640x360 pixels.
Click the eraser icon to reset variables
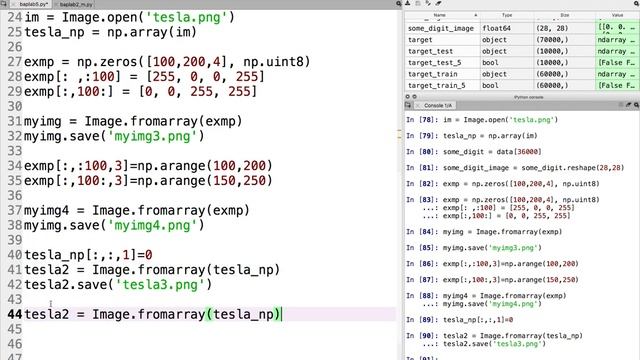438,3
